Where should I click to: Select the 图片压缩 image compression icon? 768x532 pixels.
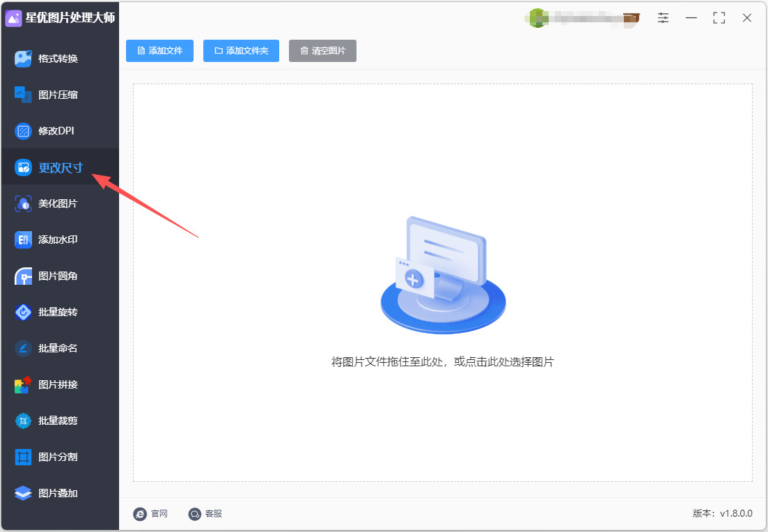click(x=23, y=95)
